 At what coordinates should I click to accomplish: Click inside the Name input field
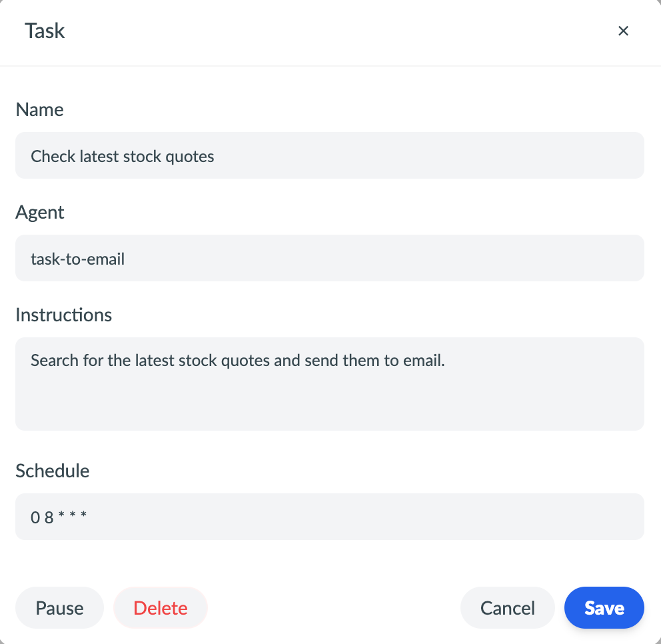coord(330,155)
